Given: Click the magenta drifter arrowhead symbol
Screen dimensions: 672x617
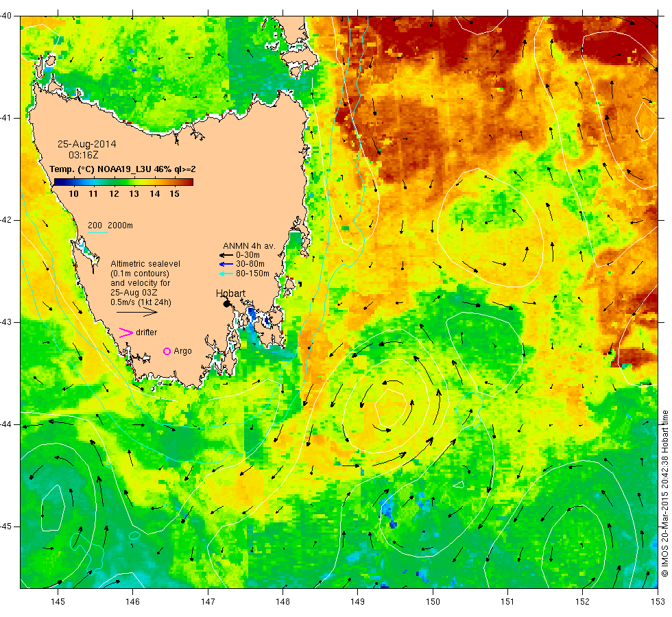Looking at the screenshot, I should coord(125,332).
